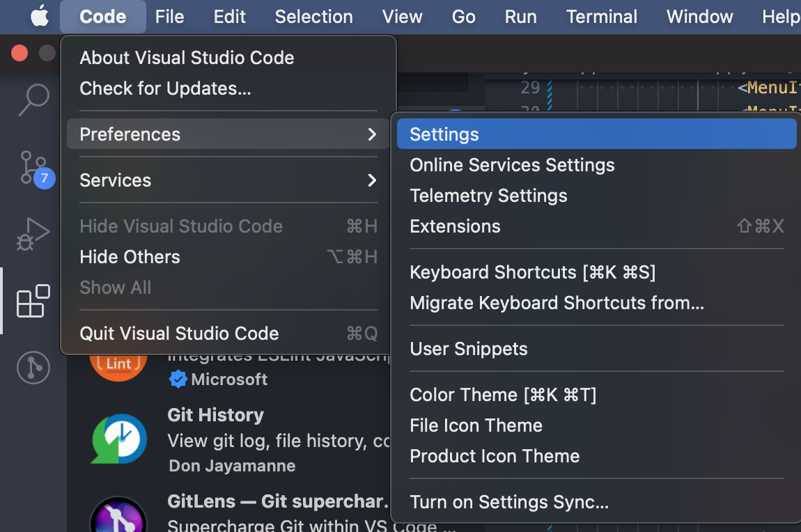801x532 pixels.
Task: Open Source Control showing 7 pending changes
Action: [33, 167]
